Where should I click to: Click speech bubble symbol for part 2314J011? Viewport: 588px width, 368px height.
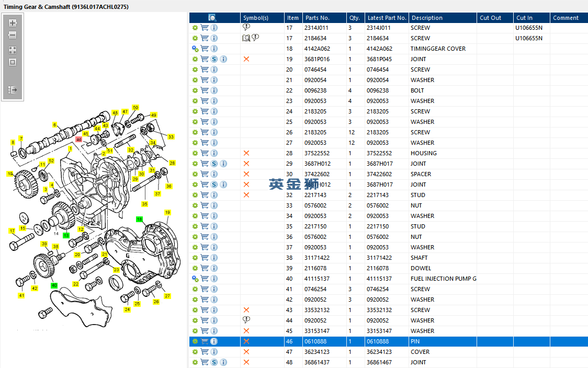pyautogui.click(x=246, y=27)
